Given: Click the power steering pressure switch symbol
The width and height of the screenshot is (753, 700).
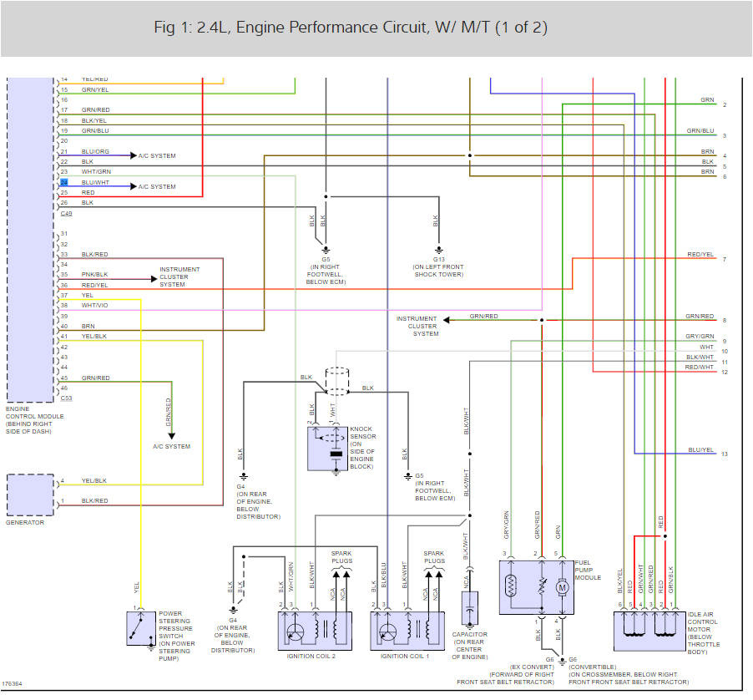Looking at the screenshot, I should tap(139, 628).
